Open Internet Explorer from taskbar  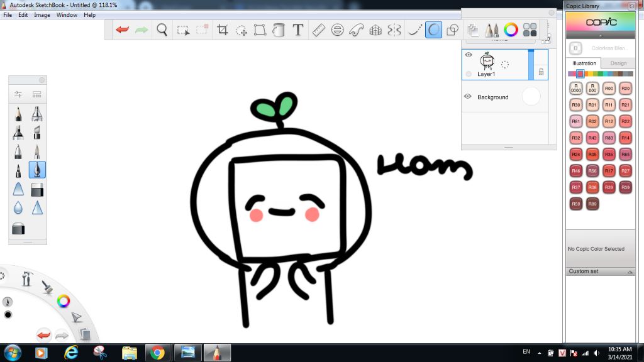click(x=71, y=353)
